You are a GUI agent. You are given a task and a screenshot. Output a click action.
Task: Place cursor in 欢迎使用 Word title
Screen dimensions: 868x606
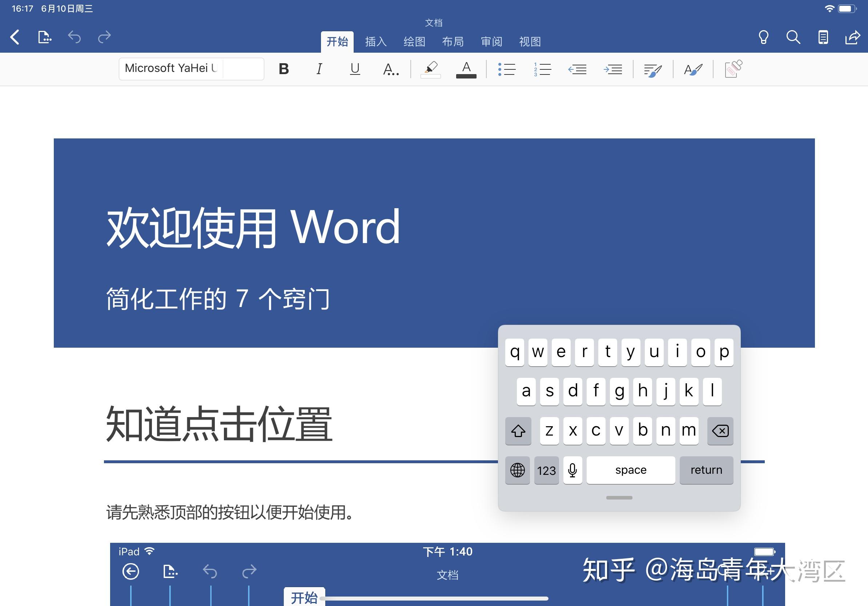point(253,228)
